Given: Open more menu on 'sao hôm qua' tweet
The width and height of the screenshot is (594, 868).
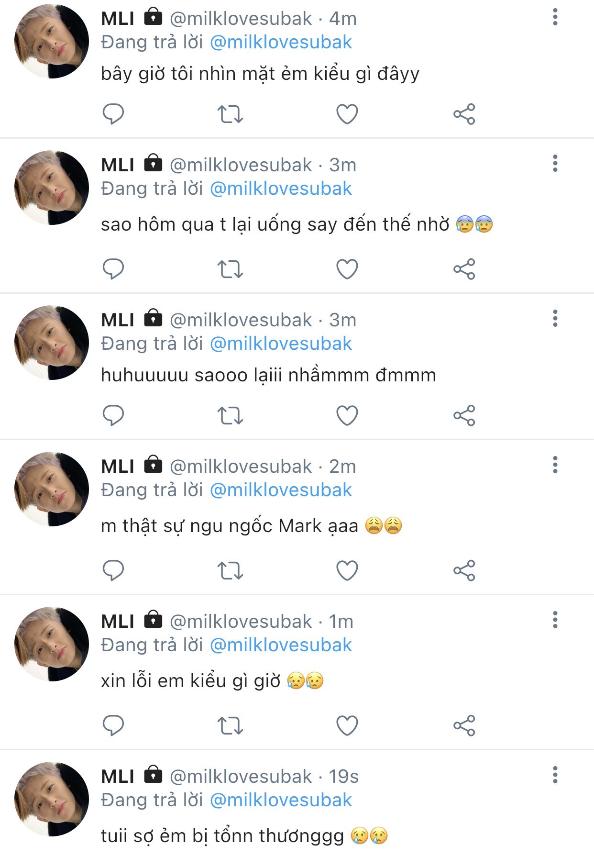Looking at the screenshot, I should point(555,164).
